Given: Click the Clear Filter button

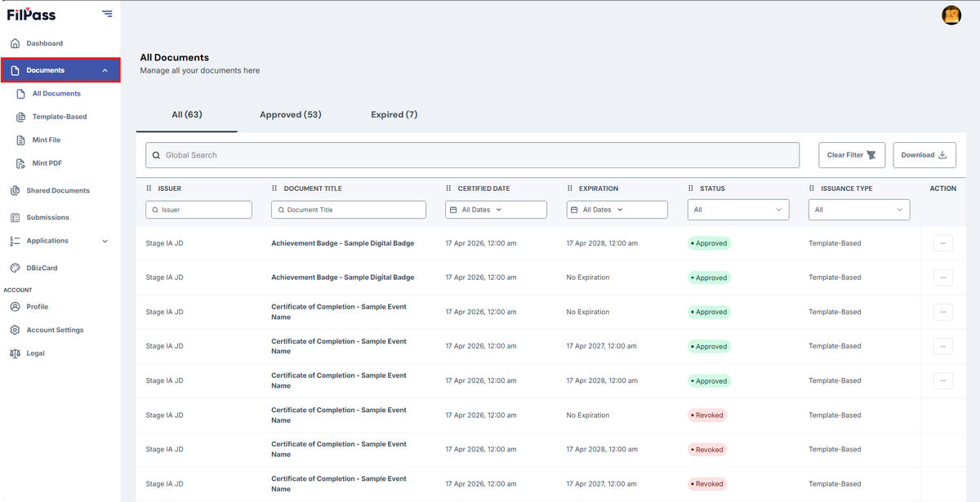Looking at the screenshot, I should (x=852, y=155).
